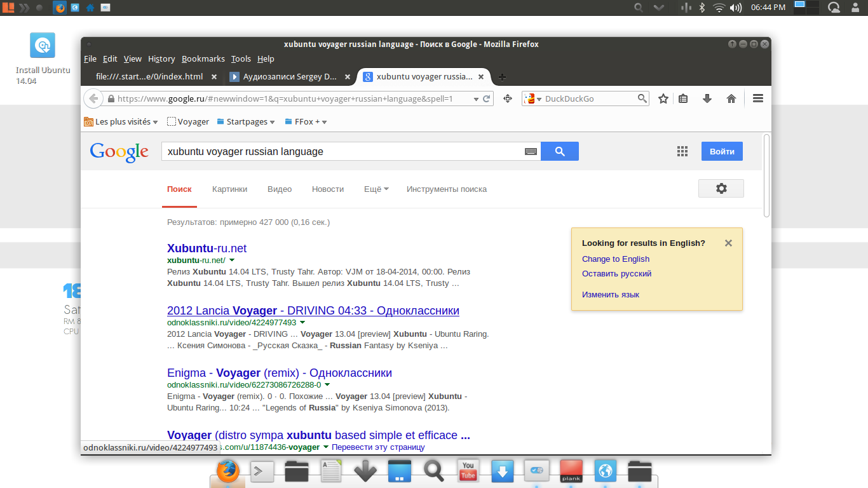
Task: Open YouTube icon in the dock
Action: click(468, 471)
